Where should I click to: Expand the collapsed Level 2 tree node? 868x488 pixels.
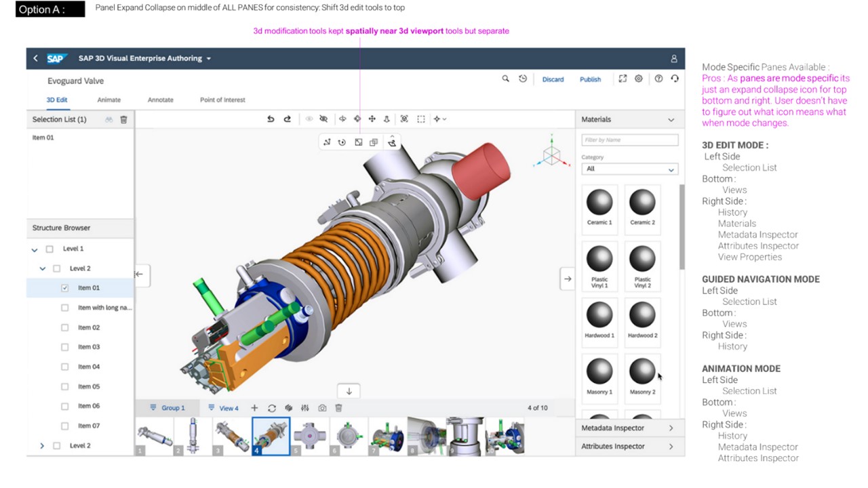pos(42,446)
